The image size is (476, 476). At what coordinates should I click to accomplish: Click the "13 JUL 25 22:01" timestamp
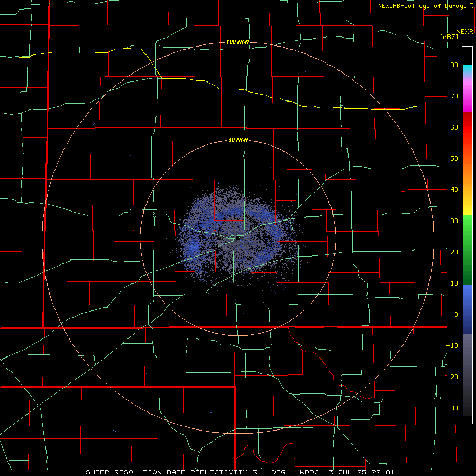359,472
